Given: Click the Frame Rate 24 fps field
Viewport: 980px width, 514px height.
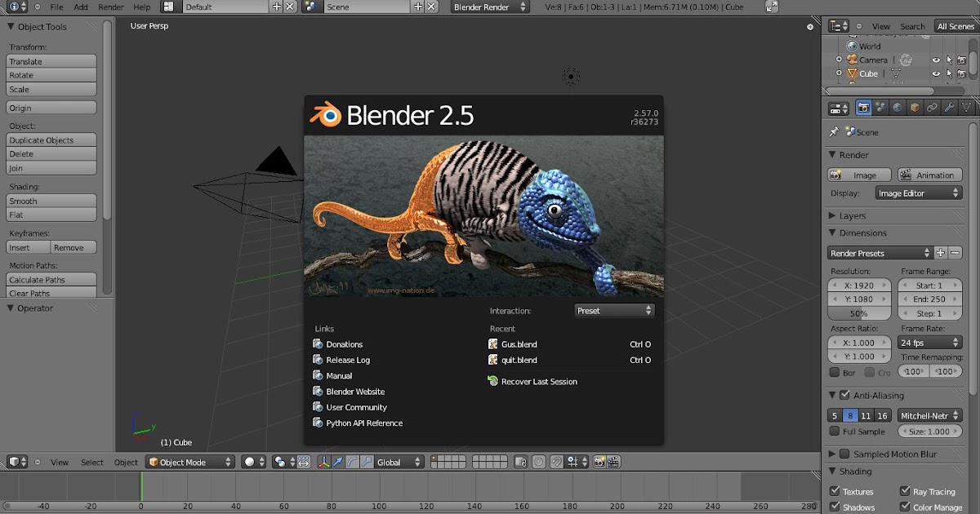Looking at the screenshot, I should 929,342.
